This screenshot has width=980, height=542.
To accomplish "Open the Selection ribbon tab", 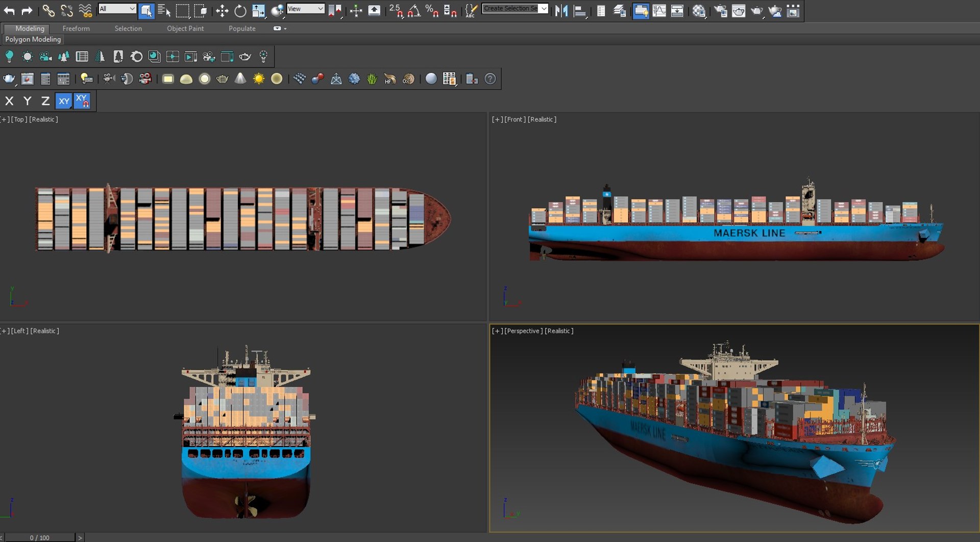I will coord(128,29).
